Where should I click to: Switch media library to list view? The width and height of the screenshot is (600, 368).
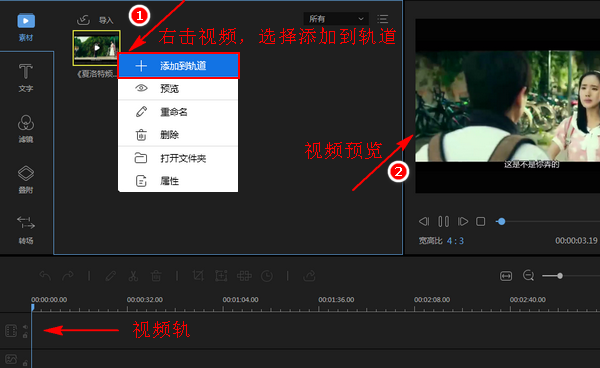tap(382, 19)
